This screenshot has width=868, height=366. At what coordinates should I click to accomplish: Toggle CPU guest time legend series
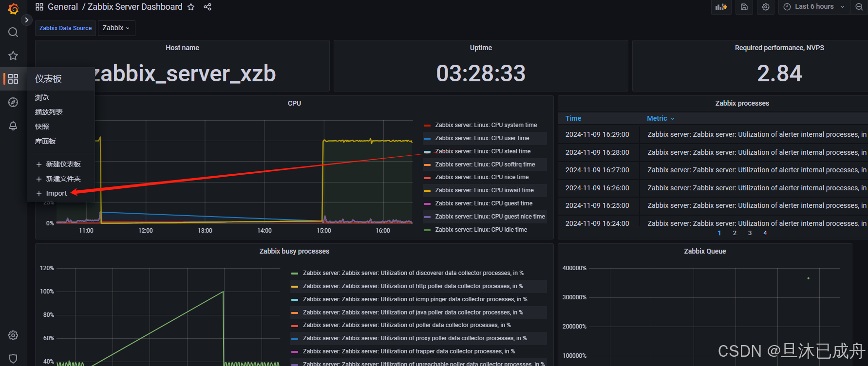click(484, 203)
